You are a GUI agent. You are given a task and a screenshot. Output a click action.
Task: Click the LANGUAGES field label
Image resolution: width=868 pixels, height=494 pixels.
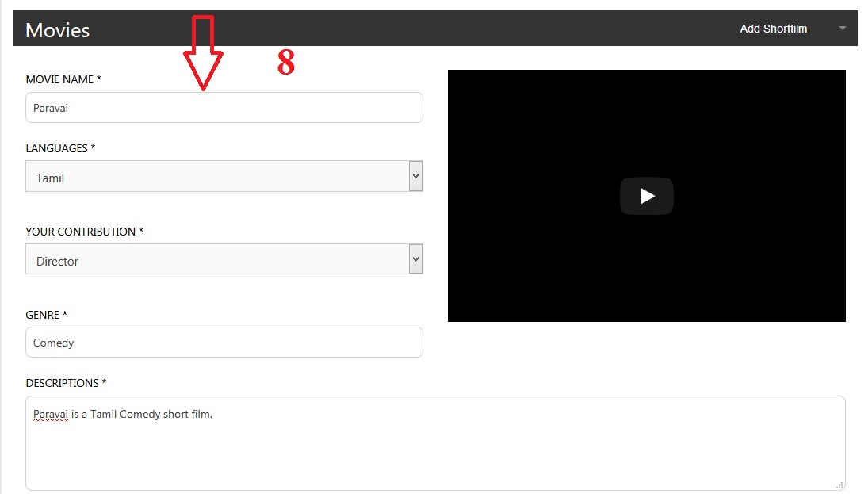tap(60, 148)
